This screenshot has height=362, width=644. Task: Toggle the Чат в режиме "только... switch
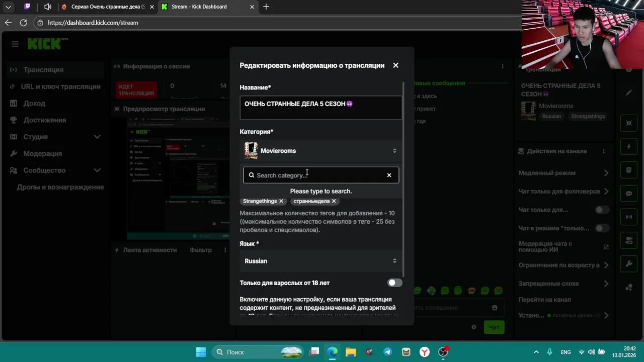pos(602,228)
